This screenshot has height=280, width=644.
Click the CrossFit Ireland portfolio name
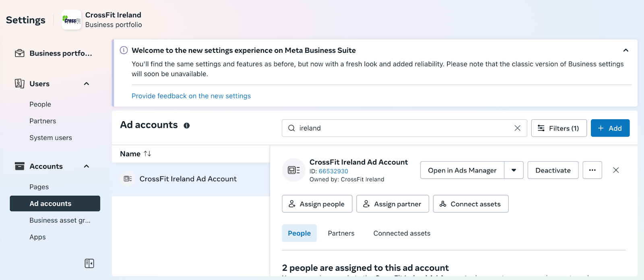(113, 15)
